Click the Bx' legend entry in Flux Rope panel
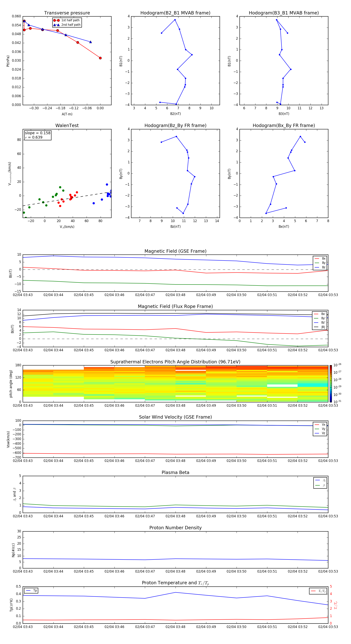This screenshot has width=351, height=644. [320, 314]
